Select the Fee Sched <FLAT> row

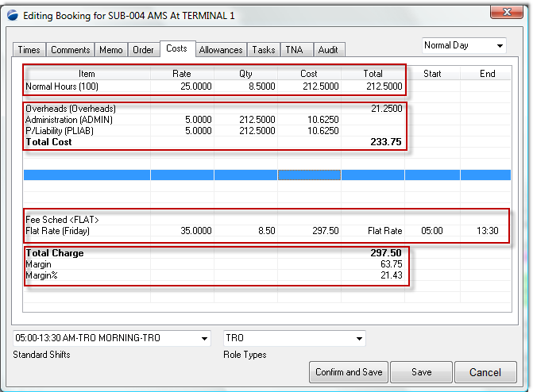(62, 220)
